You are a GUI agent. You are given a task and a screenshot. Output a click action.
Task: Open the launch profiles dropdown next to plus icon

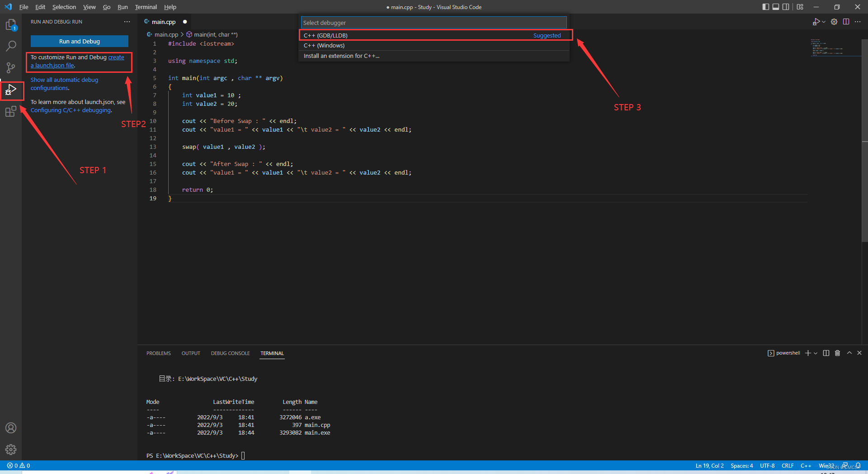click(x=815, y=353)
